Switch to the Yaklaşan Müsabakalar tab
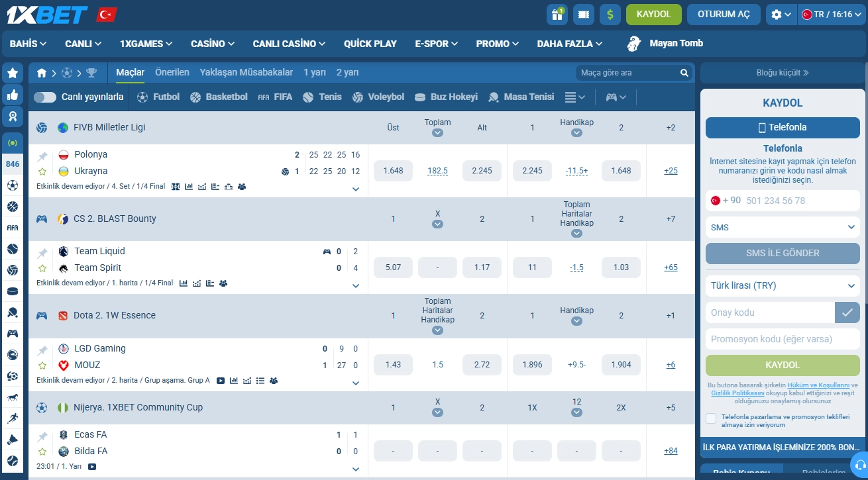868x480 pixels. pyautogui.click(x=246, y=72)
